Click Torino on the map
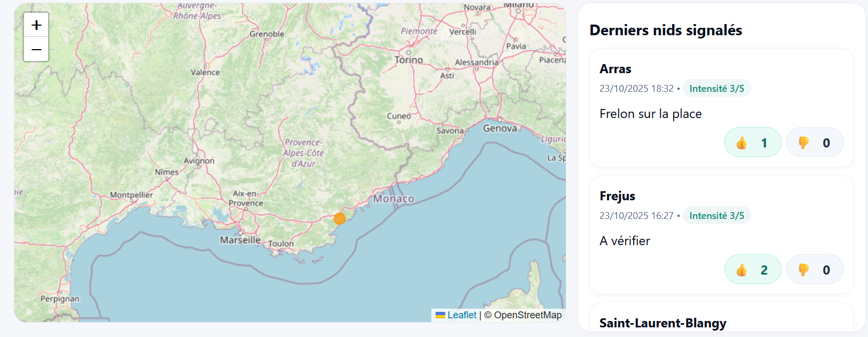868x337 pixels. 408,60
